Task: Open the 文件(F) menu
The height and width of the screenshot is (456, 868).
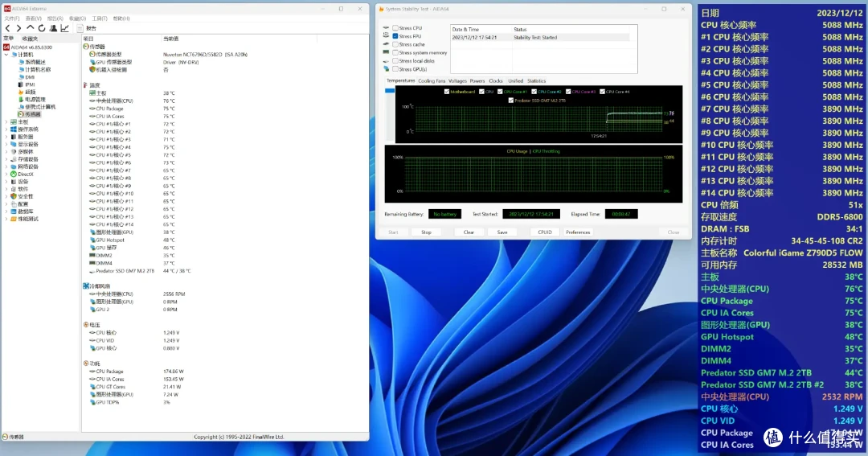Action: [12, 18]
